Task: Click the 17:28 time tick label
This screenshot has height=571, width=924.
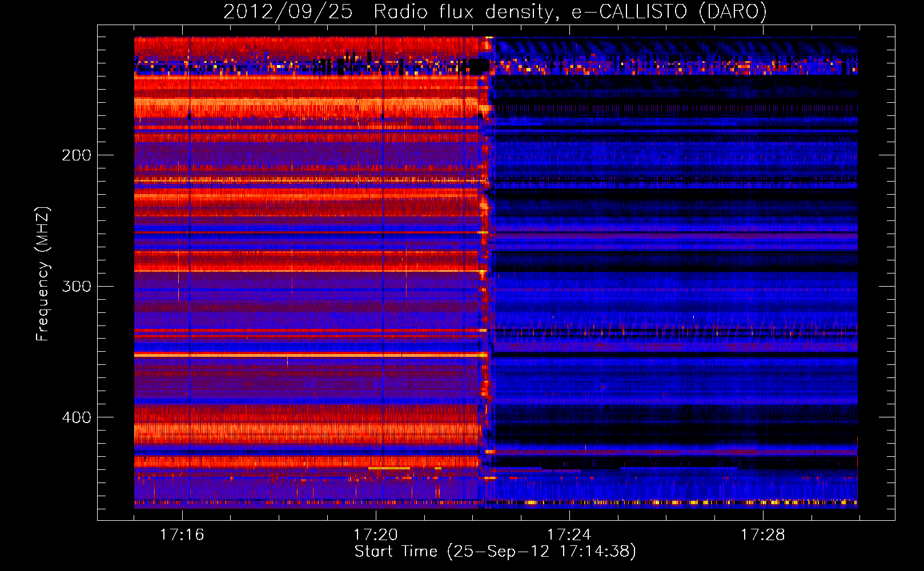Action: tap(762, 535)
